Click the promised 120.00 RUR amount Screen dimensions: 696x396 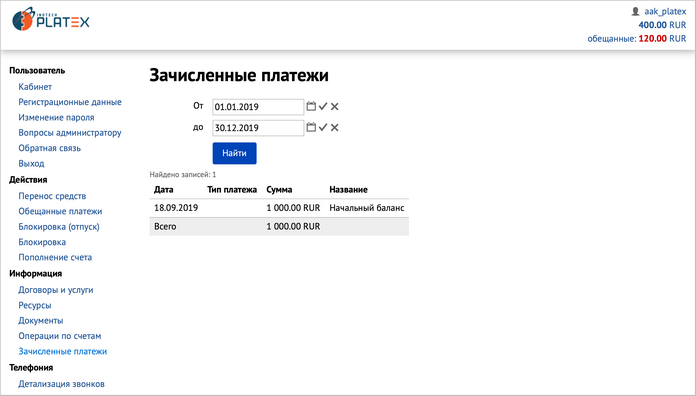pos(662,39)
